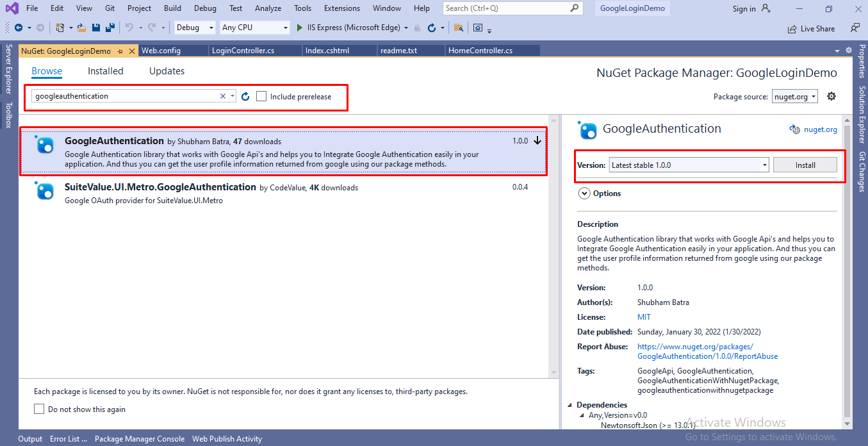This screenshot has width=868, height=446.
Task: Open the Package source nuget.org dropdown
Action: coord(795,96)
